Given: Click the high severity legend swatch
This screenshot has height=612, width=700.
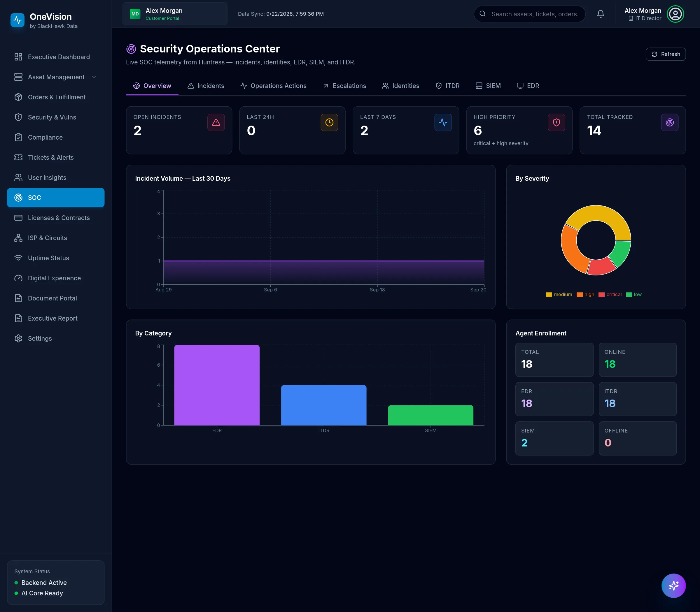Looking at the screenshot, I should click(x=579, y=295).
